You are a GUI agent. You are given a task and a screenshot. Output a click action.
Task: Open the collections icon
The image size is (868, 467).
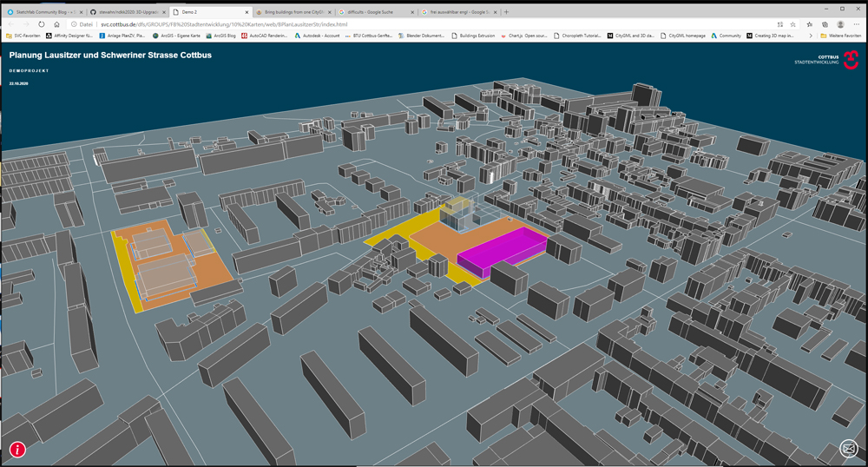[x=825, y=24]
